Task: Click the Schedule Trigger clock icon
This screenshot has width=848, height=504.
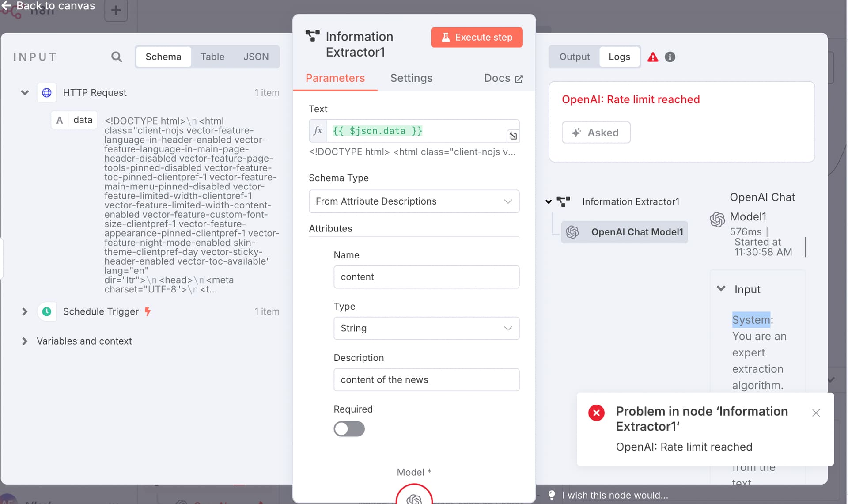Action: (47, 311)
